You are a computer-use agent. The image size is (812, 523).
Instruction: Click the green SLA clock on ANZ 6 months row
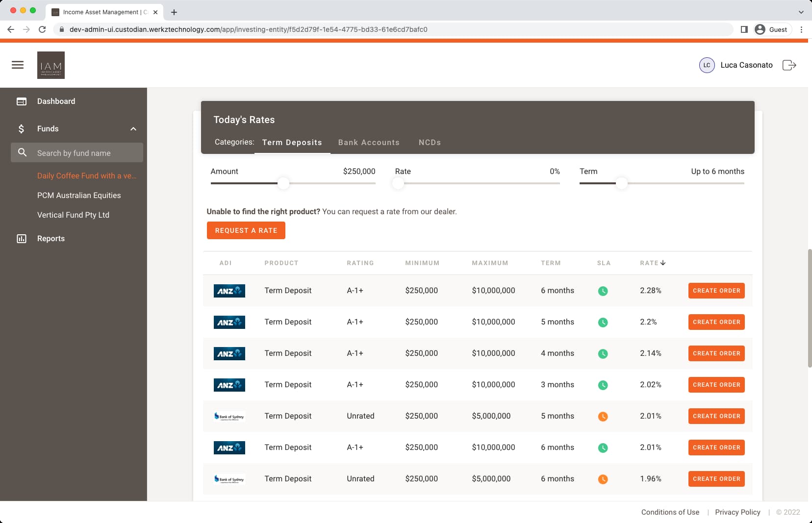click(603, 290)
